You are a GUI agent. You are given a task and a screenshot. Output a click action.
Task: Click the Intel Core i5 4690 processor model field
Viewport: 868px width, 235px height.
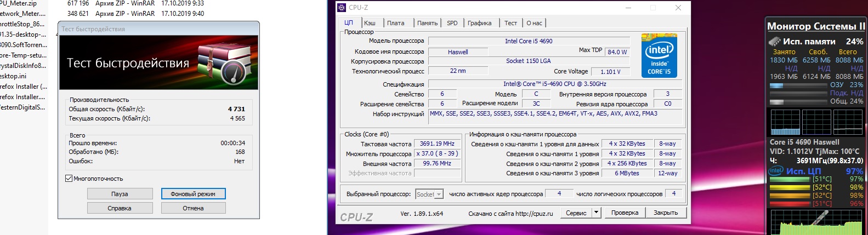tap(529, 41)
